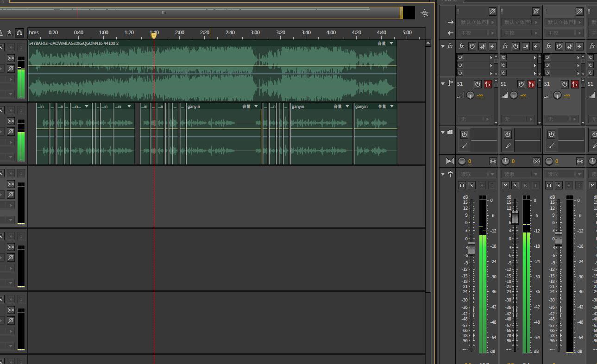The image size is (597, 364).
Task: Collapse the fx section in the mixer
Action: click(x=443, y=46)
